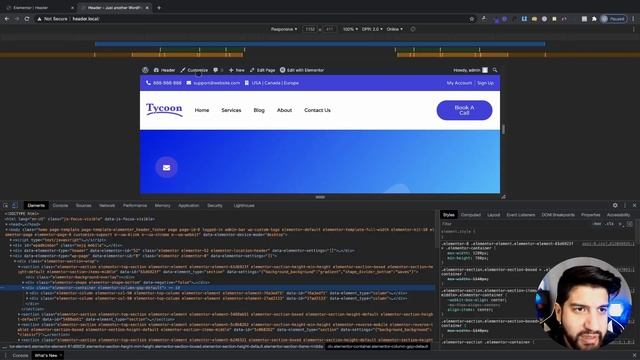Open DevTools more options kebab menu

pyautogui.click(x=625, y=205)
